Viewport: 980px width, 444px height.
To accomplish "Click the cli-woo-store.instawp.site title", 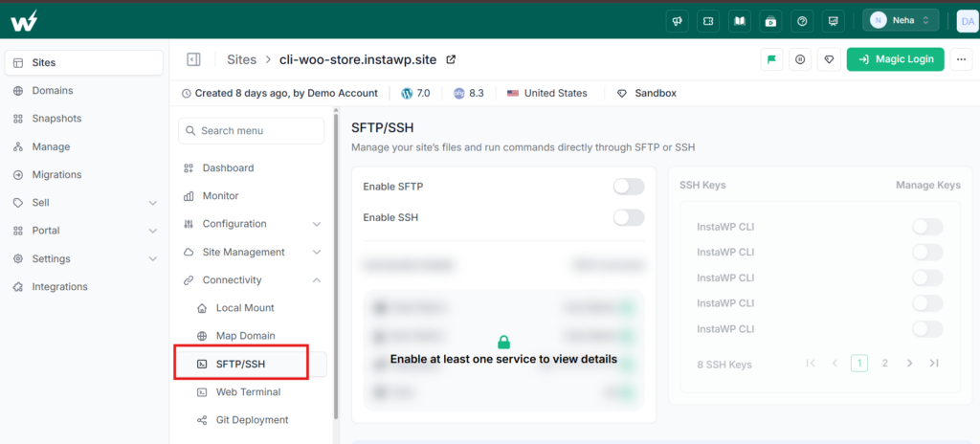I will click(x=358, y=59).
